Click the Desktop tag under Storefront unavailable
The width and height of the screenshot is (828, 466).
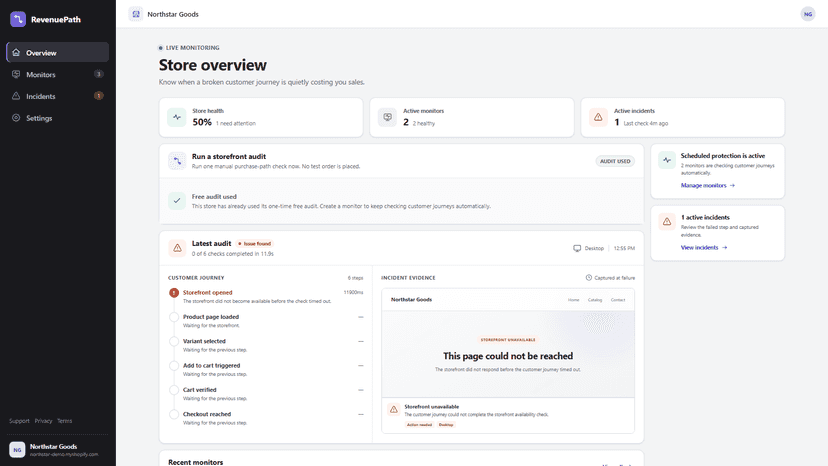tap(446, 425)
